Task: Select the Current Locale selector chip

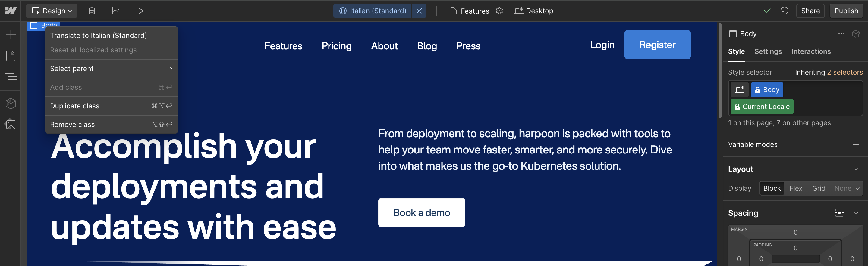Action: point(762,107)
